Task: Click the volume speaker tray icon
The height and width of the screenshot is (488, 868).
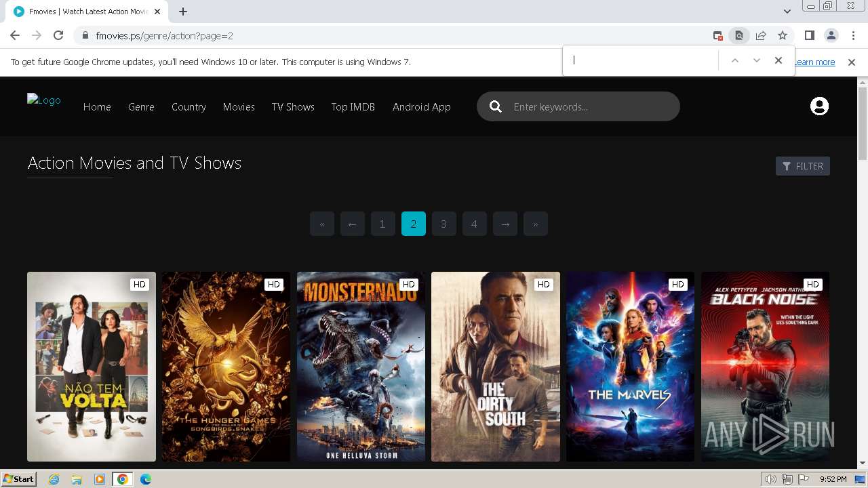Action: coord(771,479)
